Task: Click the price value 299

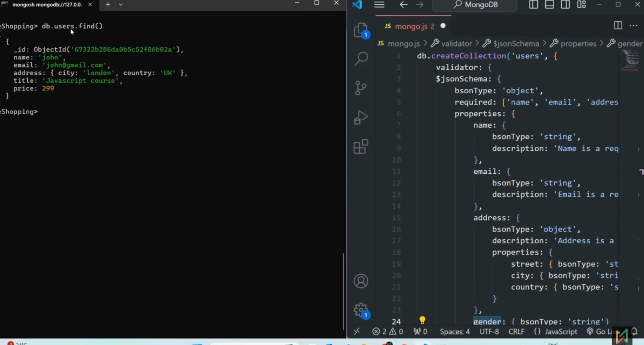Action: (48, 88)
